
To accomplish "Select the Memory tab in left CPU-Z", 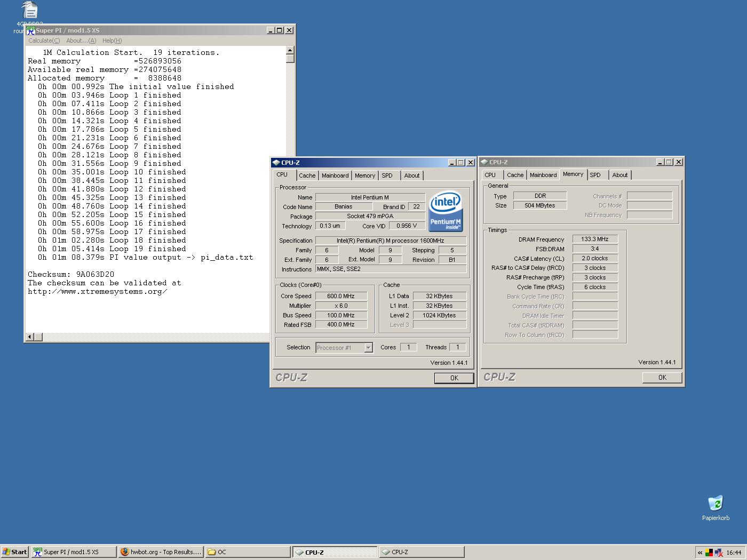I will 365,175.
